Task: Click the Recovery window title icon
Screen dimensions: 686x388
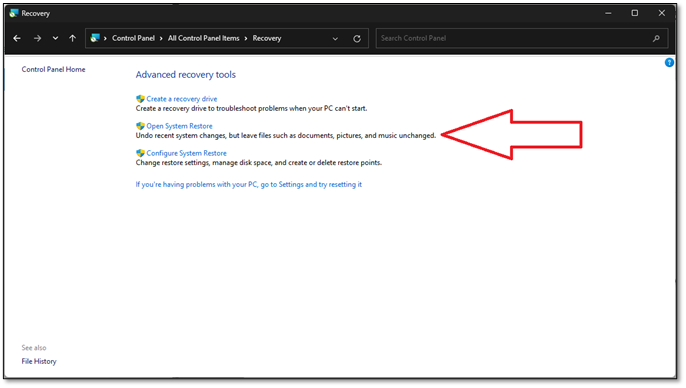Action: 14,13
